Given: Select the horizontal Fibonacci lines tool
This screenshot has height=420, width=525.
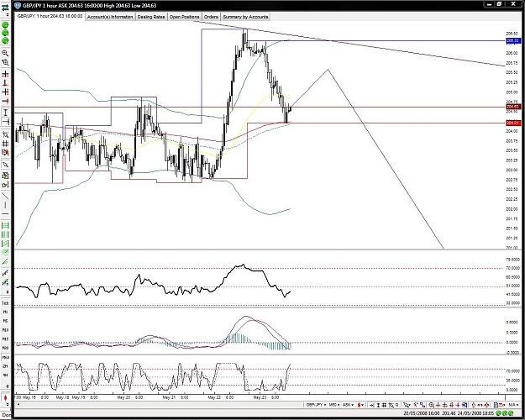Looking at the screenshot, I should tap(5, 225).
